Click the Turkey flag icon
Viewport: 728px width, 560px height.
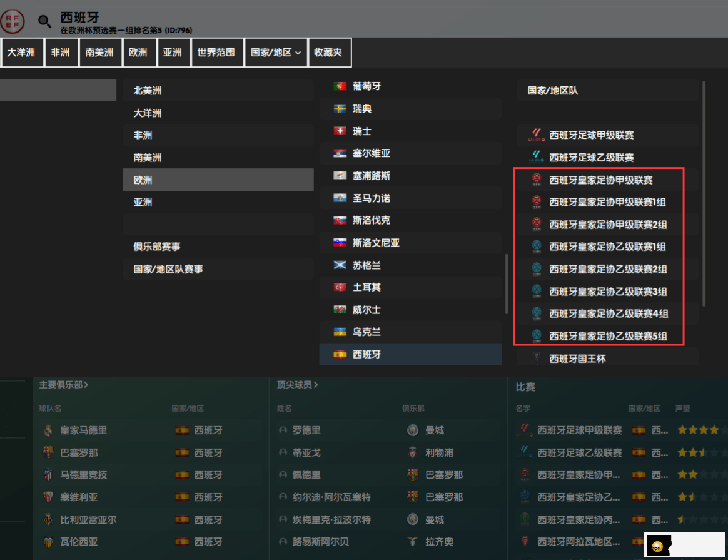pyautogui.click(x=340, y=287)
